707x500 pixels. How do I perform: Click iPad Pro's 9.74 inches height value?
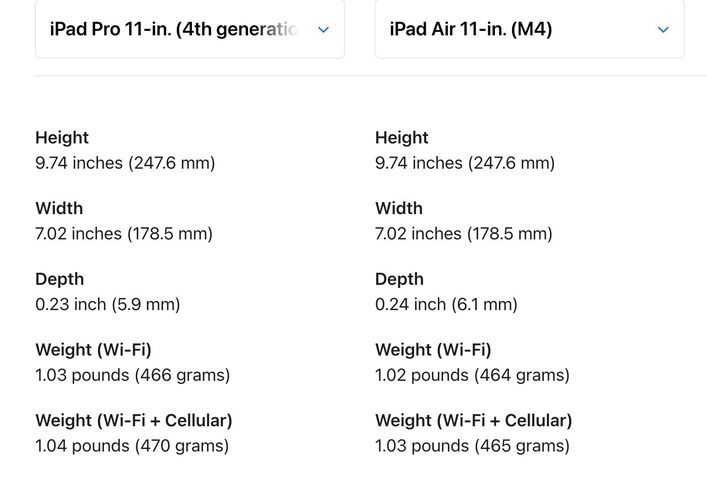pyautogui.click(x=125, y=163)
